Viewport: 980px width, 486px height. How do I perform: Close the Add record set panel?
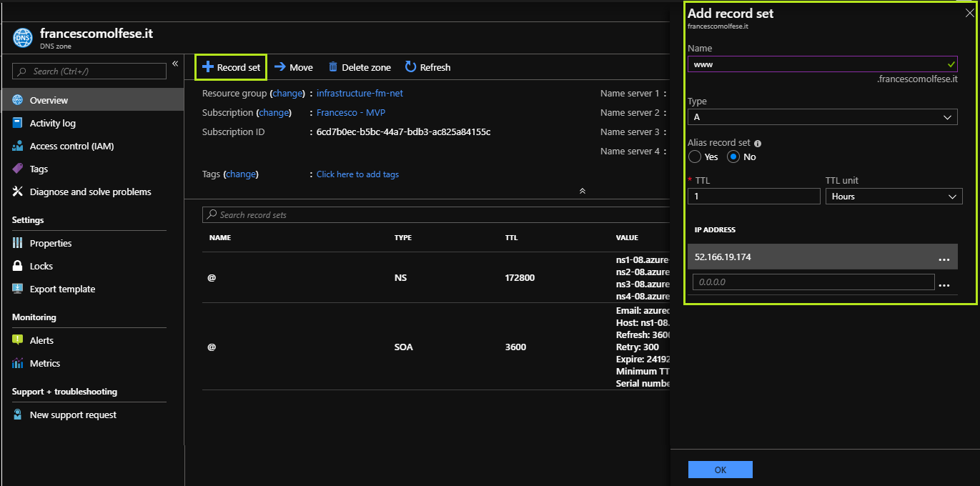point(969,12)
